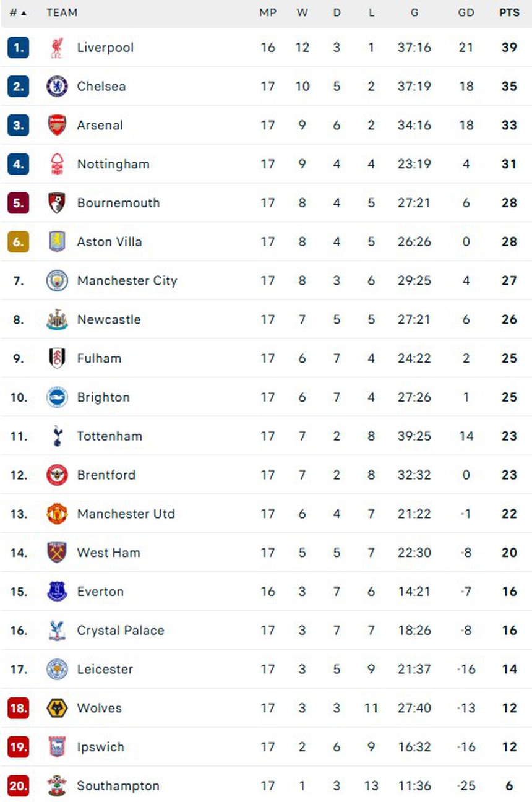Select the yellow rank badge for Aston Villa

(x=18, y=242)
